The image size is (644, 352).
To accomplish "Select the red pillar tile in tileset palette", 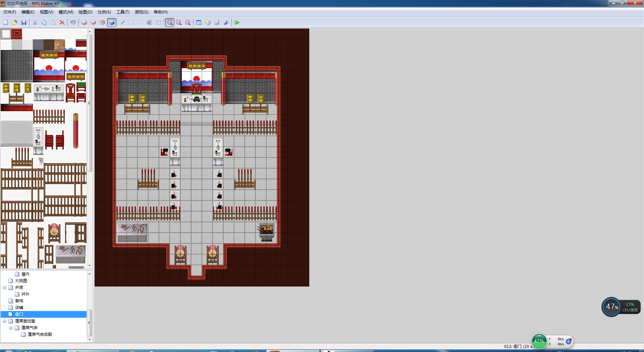I will pyautogui.click(x=76, y=131).
